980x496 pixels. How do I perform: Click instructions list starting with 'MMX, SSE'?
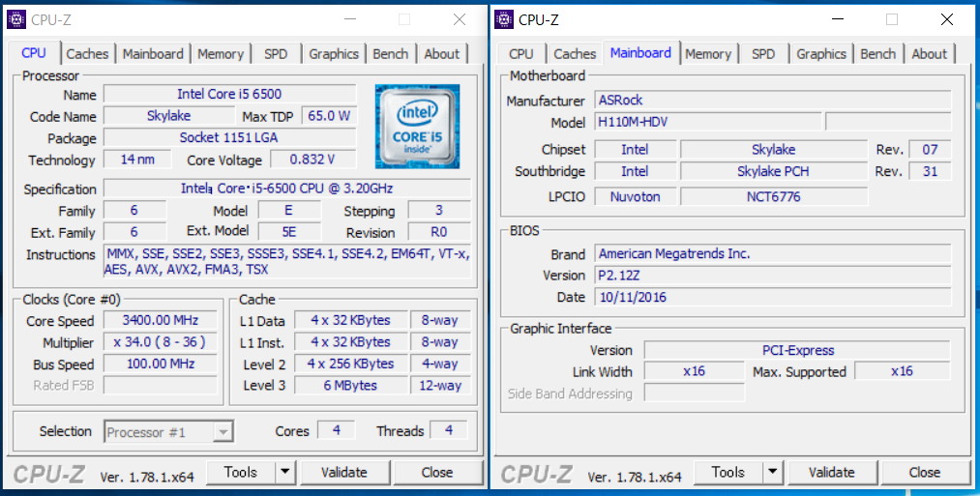point(287,262)
